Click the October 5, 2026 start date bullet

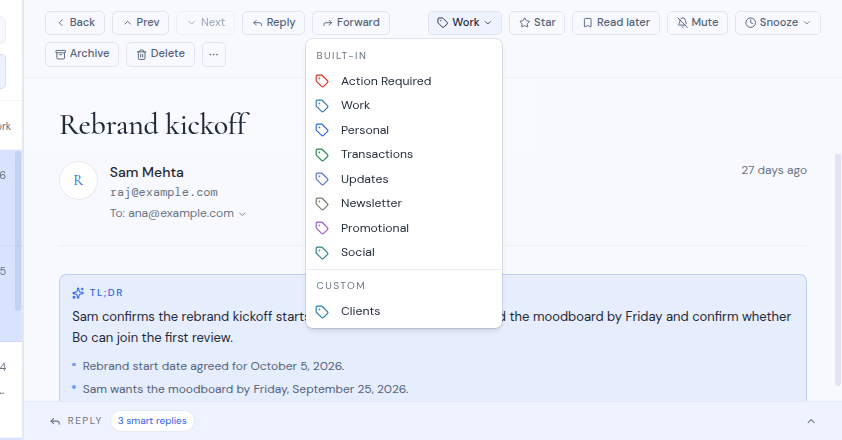tap(213, 366)
